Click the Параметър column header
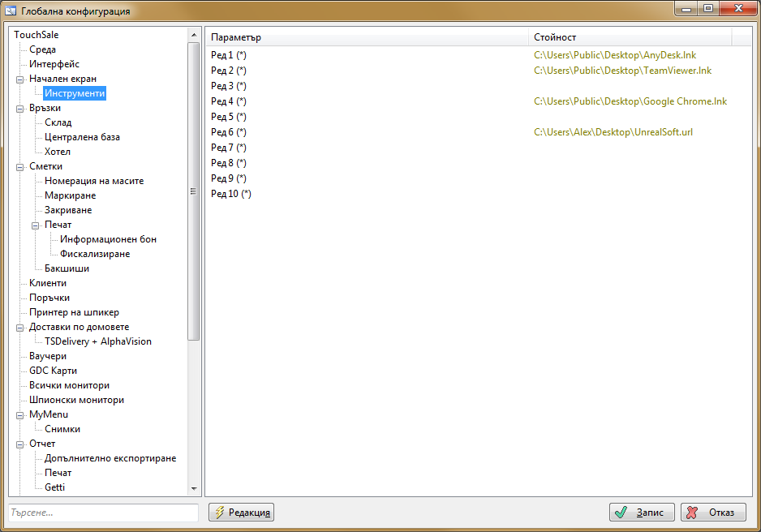Image resolution: width=761 pixels, height=532 pixels. click(365, 37)
